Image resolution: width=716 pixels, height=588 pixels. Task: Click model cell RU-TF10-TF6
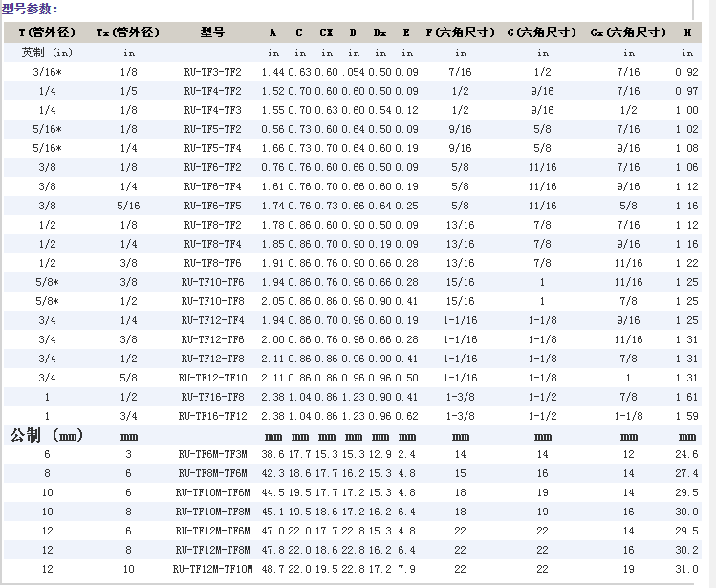coord(212,282)
